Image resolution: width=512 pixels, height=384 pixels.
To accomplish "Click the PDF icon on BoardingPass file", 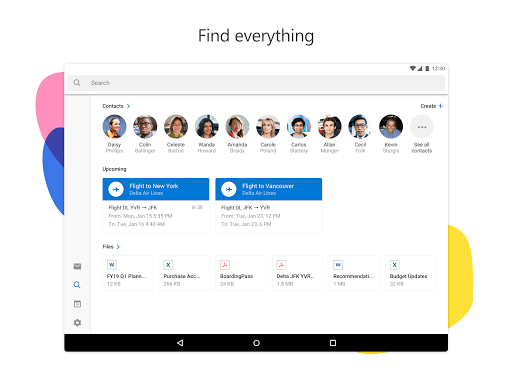I will click(x=225, y=265).
